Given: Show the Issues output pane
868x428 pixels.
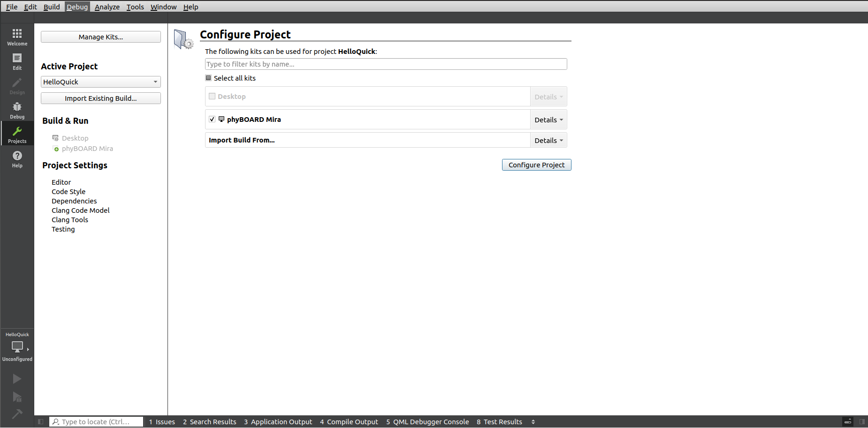Looking at the screenshot, I should (x=162, y=421).
